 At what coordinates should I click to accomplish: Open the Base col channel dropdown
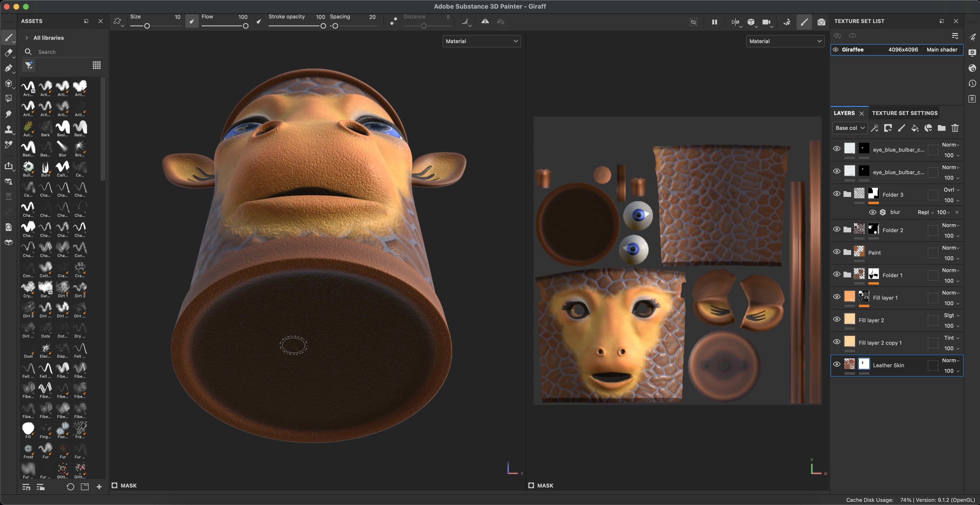849,128
